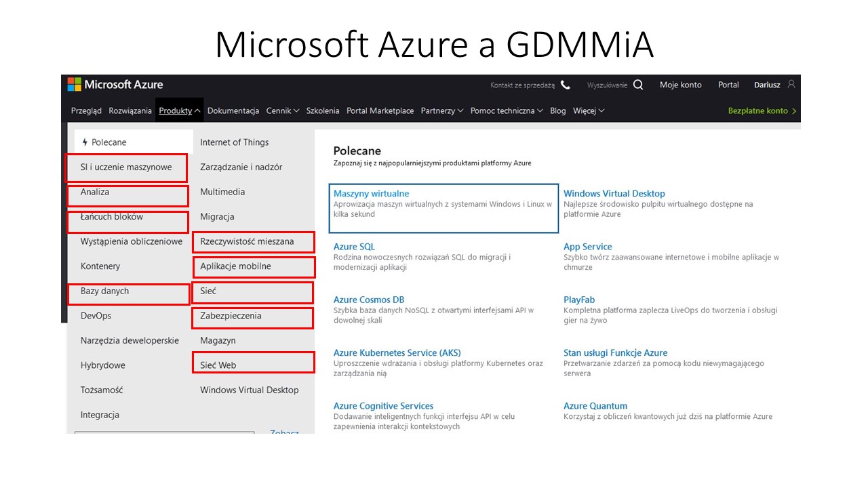Click the Wyszukiwanie search field

coord(608,85)
